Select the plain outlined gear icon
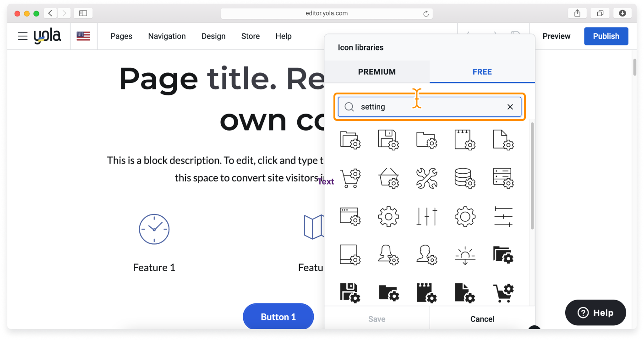644x340 pixels. click(388, 216)
